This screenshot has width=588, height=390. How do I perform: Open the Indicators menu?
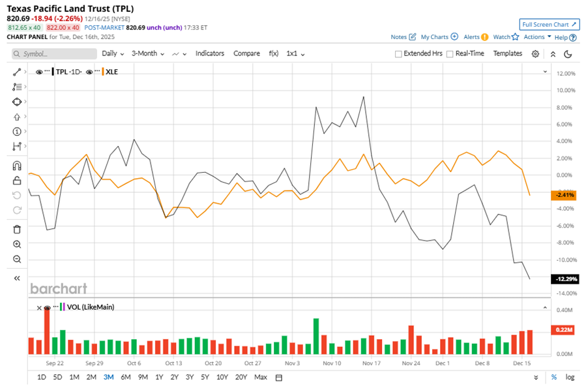pyautogui.click(x=210, y=53)
